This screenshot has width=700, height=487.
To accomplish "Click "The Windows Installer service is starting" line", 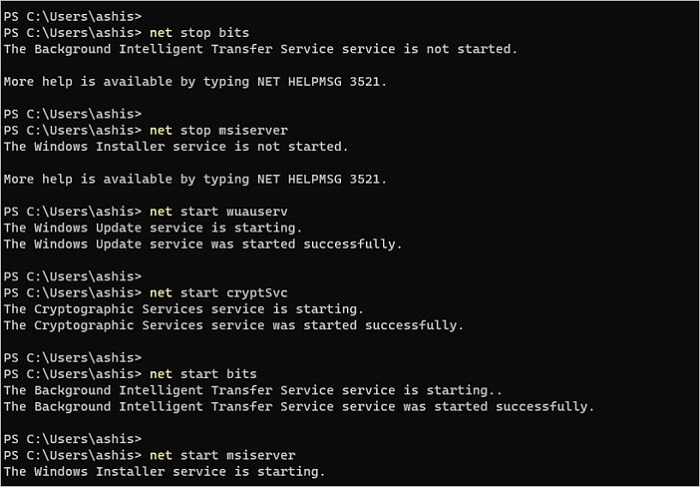I will pos(164,471).
